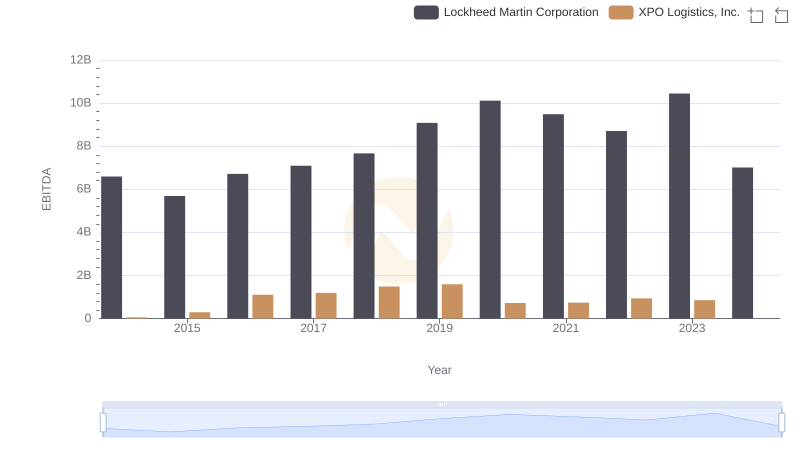Click the dark Lockheed Martin legend swatch
Image resolution: width=800 pixels, height=461 pixels.
[x=426, y=12]
